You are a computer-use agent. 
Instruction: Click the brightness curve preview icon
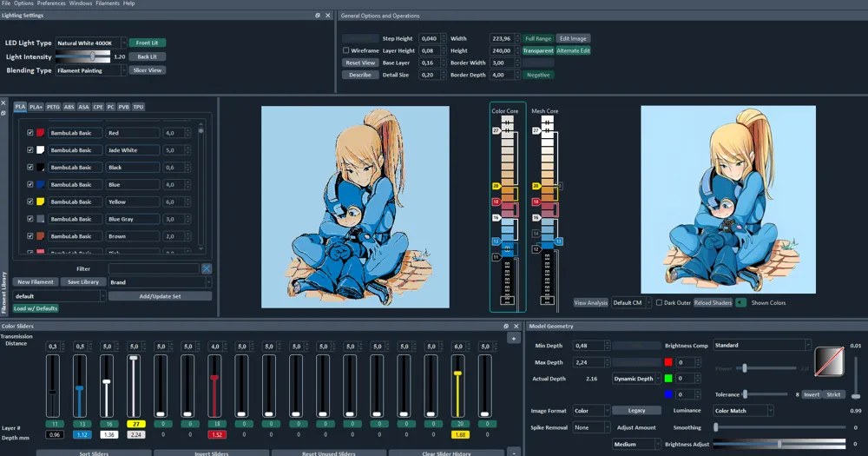click(829, 361)
